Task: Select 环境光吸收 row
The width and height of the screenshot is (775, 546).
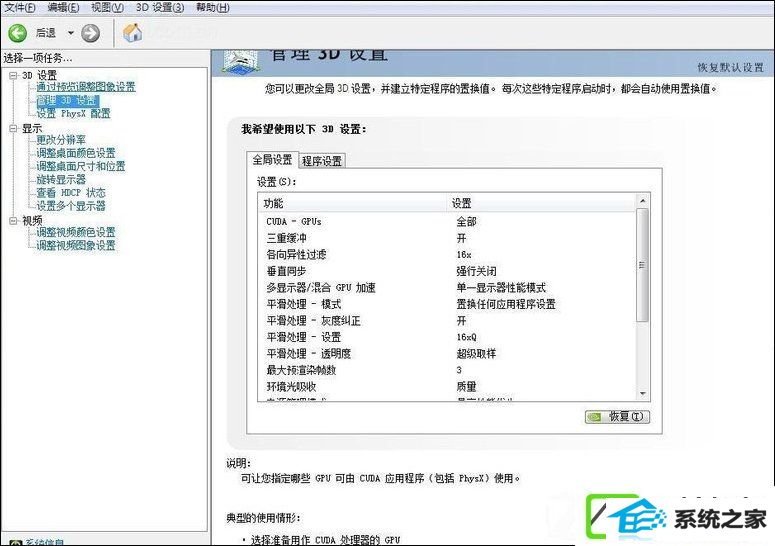Action: point(447,386)
